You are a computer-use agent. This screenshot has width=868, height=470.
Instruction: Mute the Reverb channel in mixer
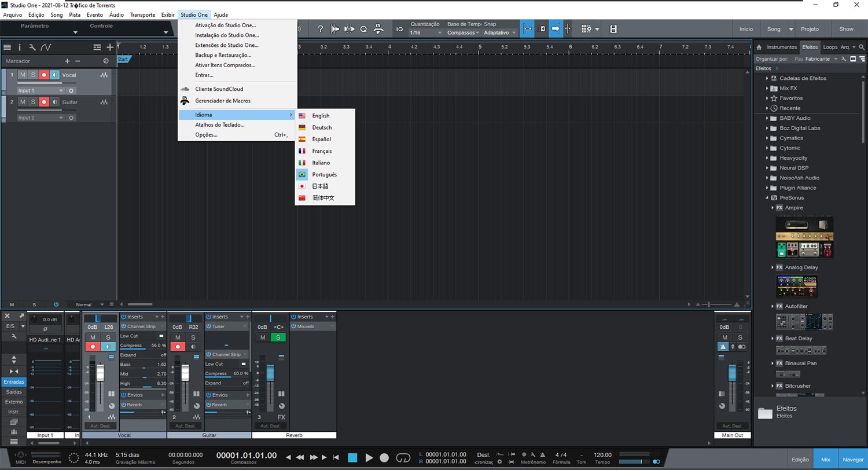click(262, 337)
